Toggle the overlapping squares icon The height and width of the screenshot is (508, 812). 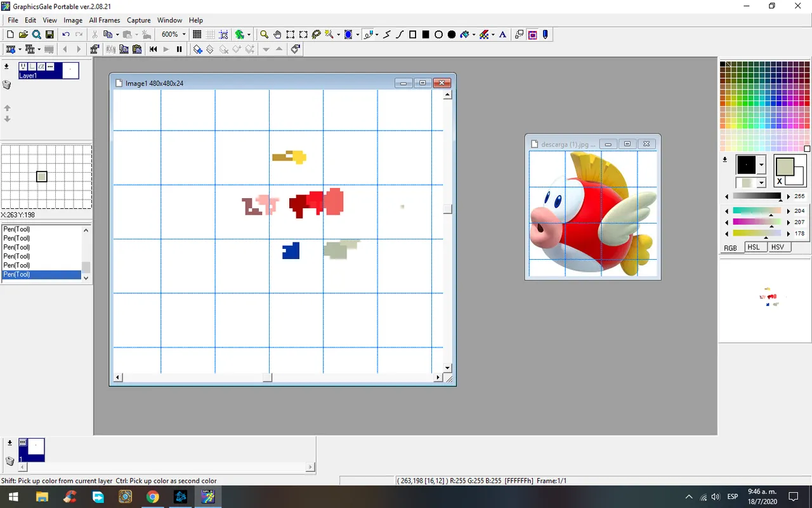[x=519, y=34]
